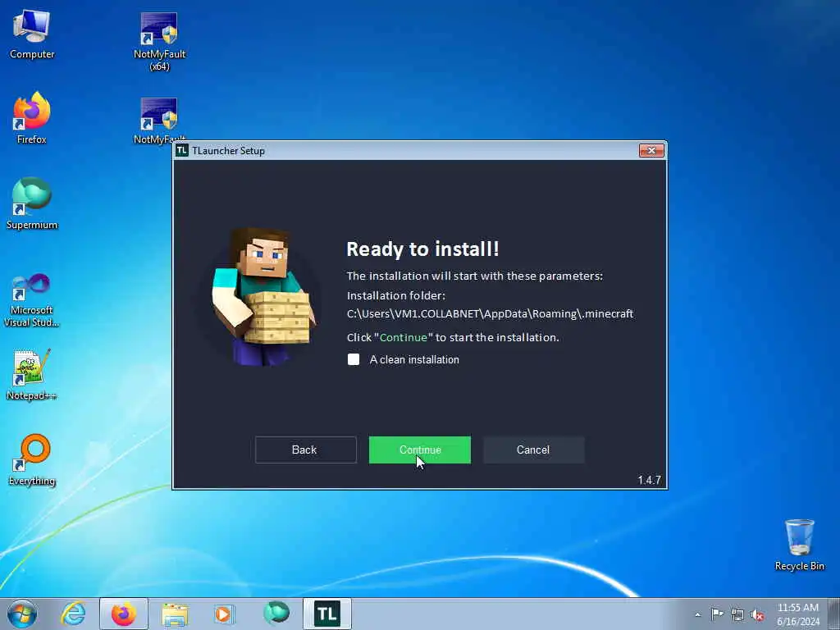Viewport: 840px width, 630px height.
Task: Select the Notepad++ desktop shortcut
Action: tap(32, 374)
